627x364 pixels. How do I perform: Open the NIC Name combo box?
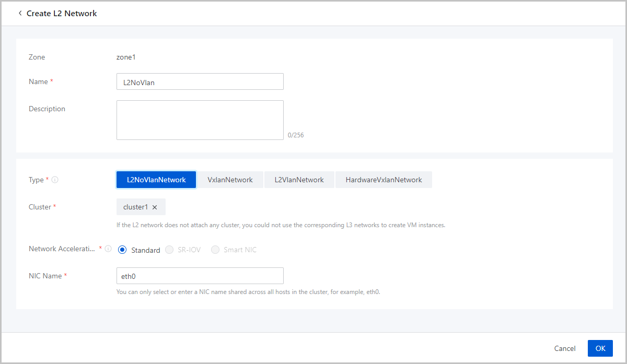pyautogui.click(x=200, y=276)
